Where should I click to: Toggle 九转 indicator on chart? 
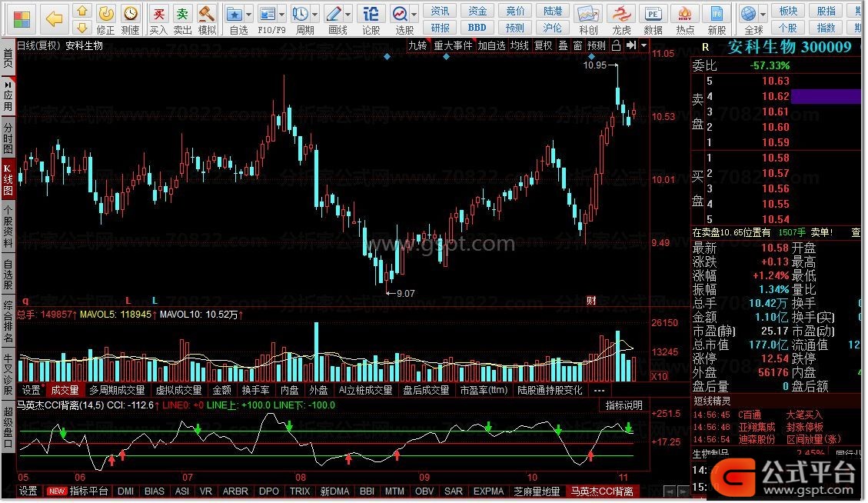point(418,46)
